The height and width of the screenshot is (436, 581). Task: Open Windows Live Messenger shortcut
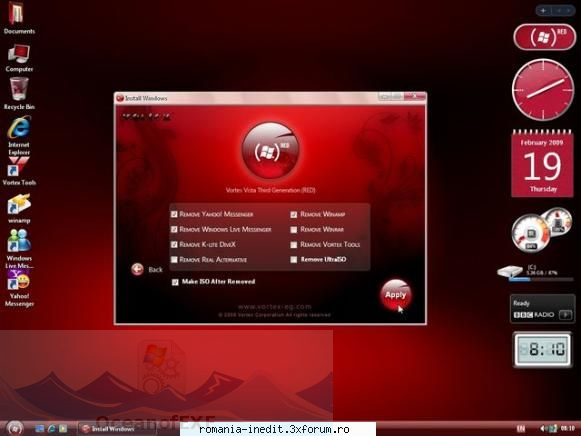(x=19, y=249)
